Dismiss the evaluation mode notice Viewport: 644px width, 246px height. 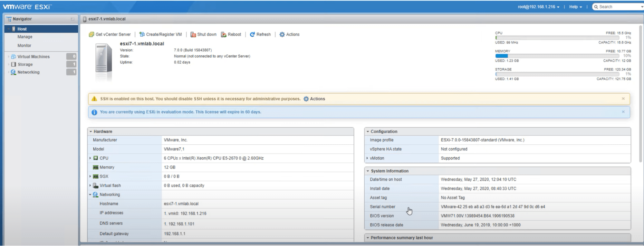(x=623, y=112)
